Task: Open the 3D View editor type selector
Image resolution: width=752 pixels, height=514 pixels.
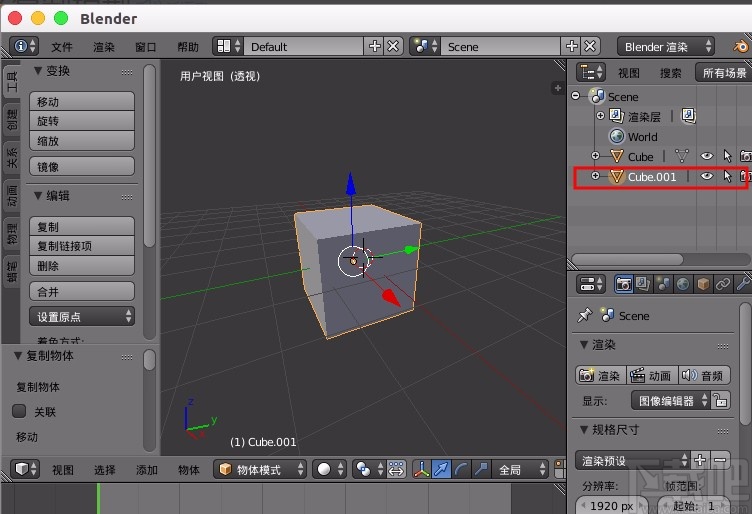Action: 25,468
